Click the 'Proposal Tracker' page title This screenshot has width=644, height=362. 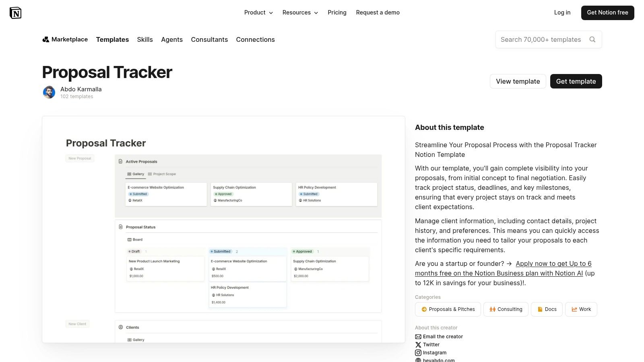[107, 72]
